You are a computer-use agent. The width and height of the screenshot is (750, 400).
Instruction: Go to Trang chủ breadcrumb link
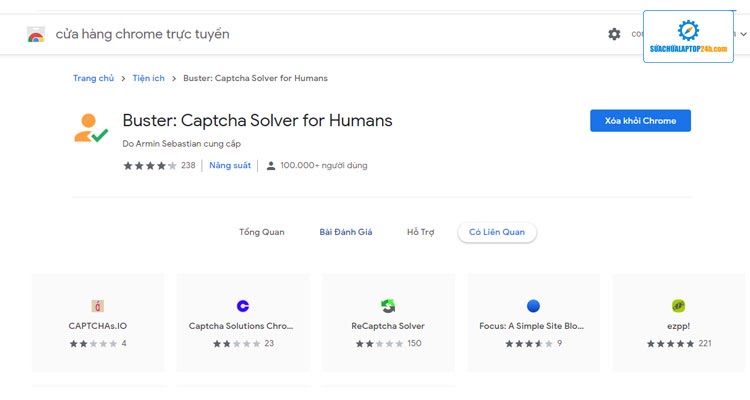[x=93, y=78]
